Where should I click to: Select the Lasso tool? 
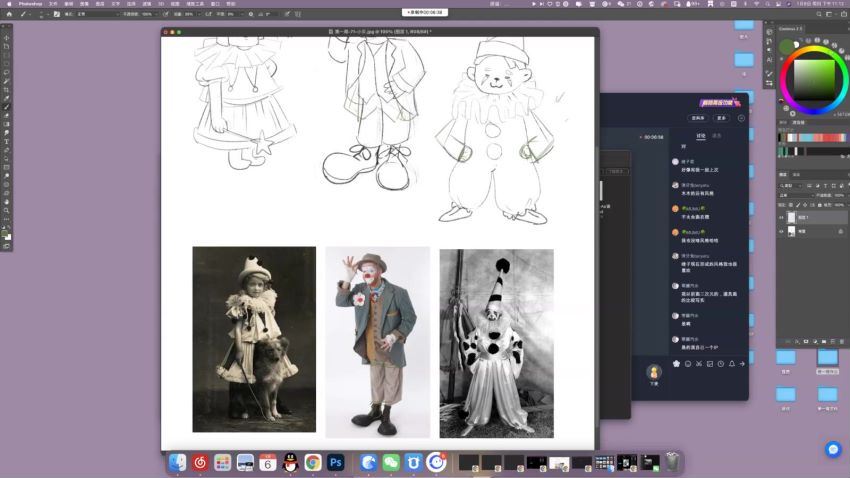coord(7,72)
